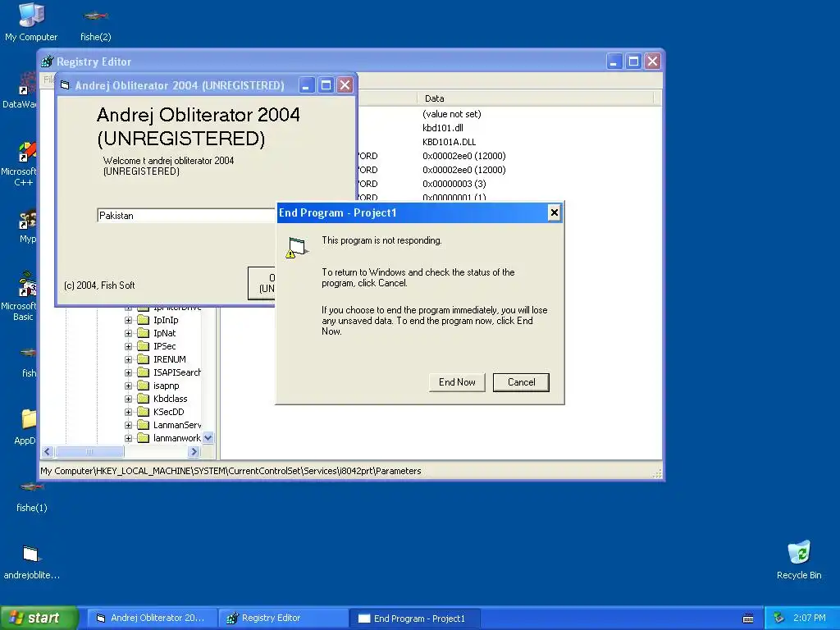Screen dimensions: 840x630
Task: Minimize the Registry Editor window
Action: coord(614,62)
